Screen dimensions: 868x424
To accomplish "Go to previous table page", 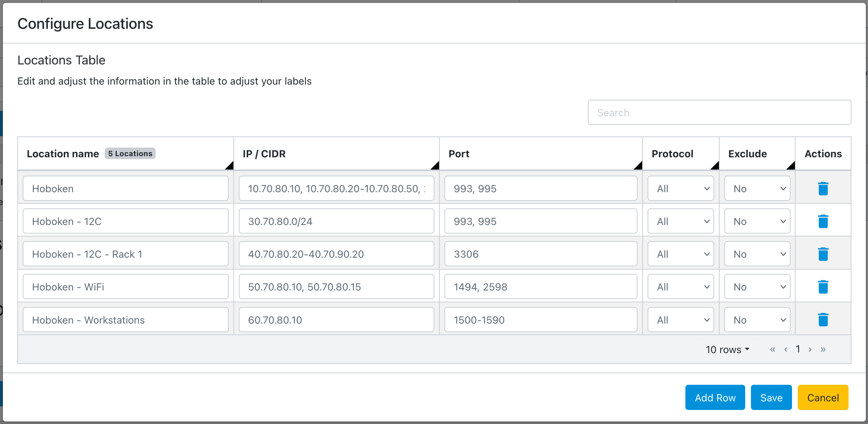I will point(786,349).
